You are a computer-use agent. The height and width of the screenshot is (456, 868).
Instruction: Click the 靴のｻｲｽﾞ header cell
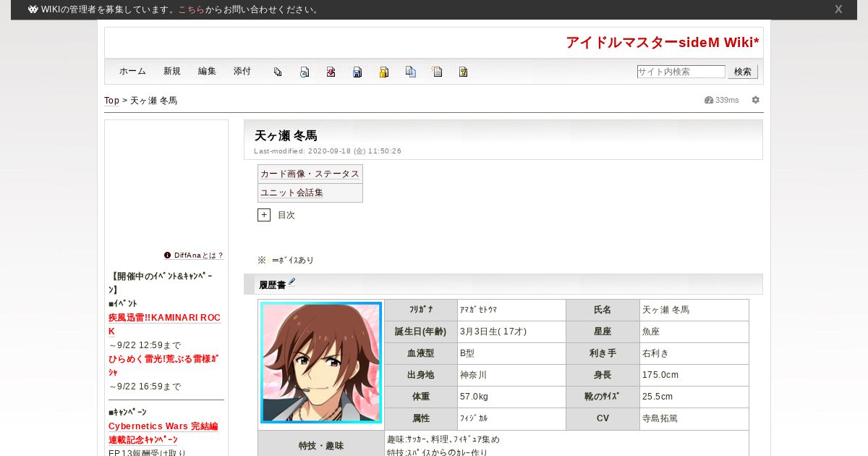click(603, 397)
